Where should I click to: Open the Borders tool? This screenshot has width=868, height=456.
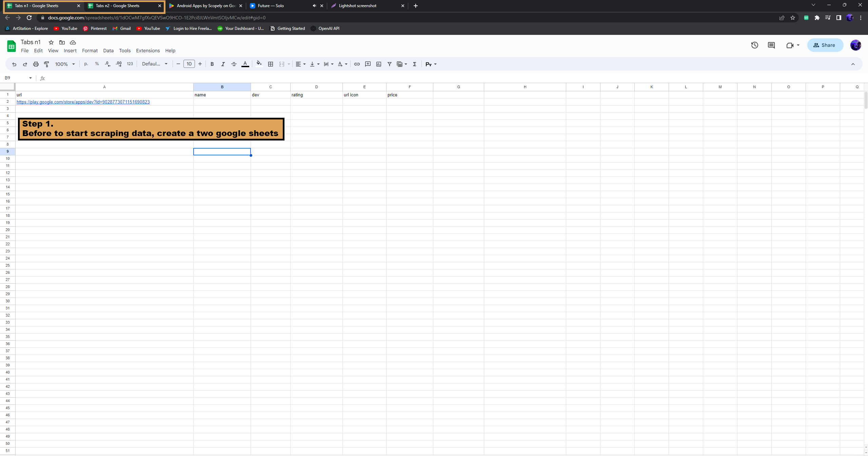(x=270, y=64)
